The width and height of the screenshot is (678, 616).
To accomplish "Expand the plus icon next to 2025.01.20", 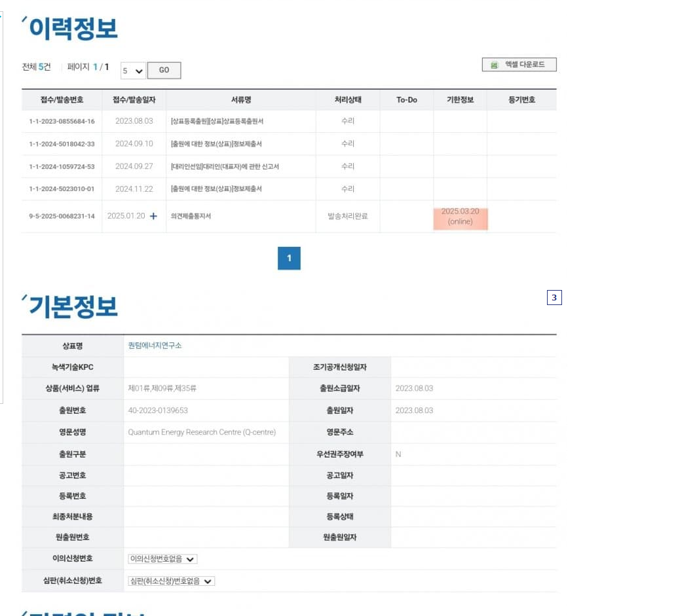I will 153,216.
